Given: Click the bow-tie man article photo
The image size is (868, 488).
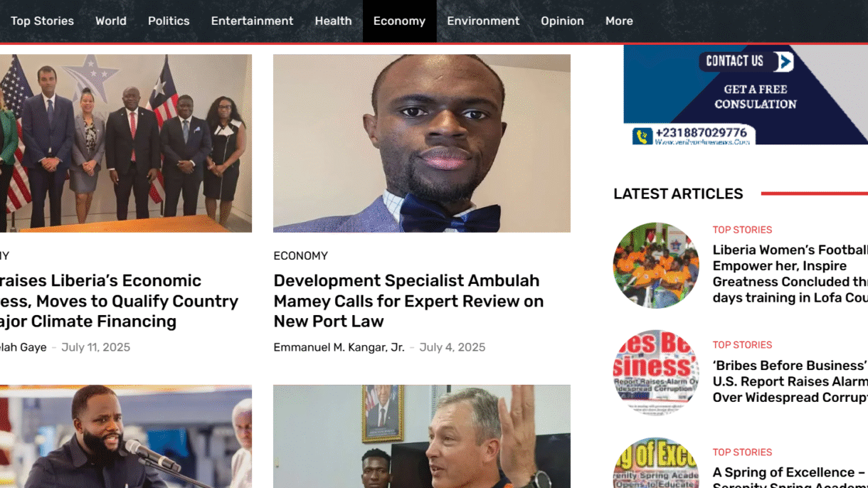Looking at the screenshot, I should 422,144.
